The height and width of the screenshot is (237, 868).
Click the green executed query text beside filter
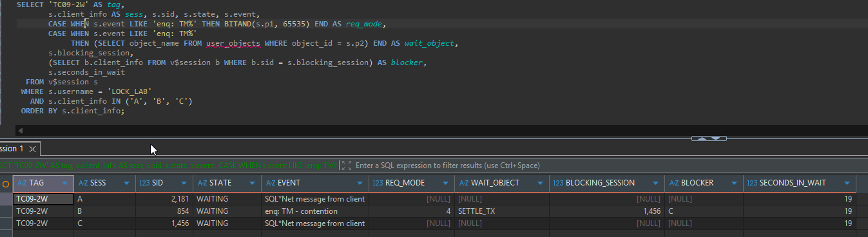tap(169, 166)
